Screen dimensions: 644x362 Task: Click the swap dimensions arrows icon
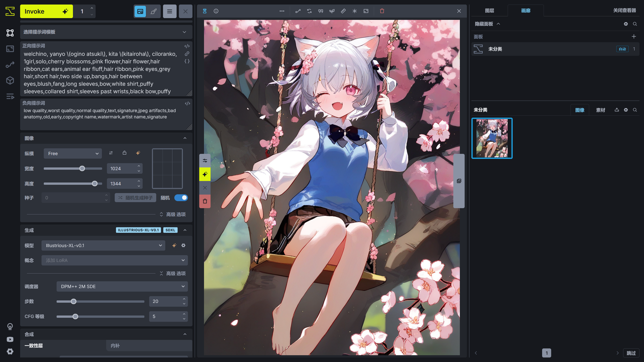[x=111, y=153]
